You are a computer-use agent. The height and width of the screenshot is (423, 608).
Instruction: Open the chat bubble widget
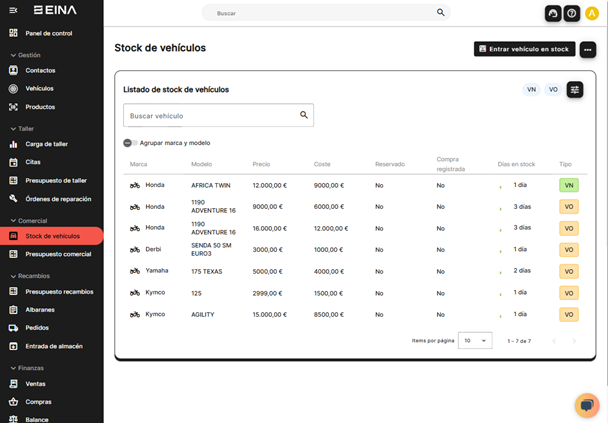[587, 405]
